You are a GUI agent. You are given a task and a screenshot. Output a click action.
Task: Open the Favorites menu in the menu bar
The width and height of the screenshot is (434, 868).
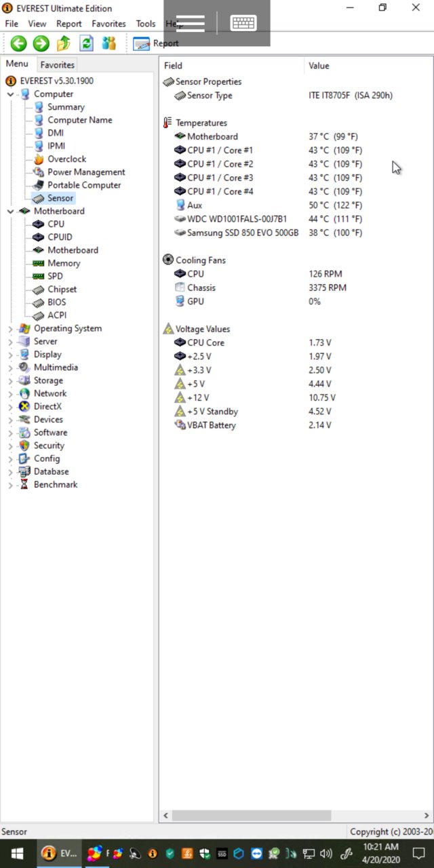click(x=109, y=24)
